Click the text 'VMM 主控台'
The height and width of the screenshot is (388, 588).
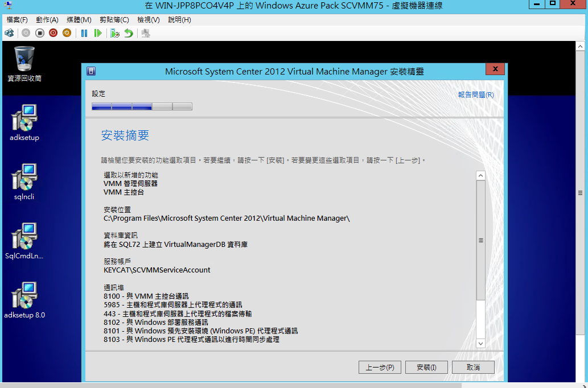click(x=124, y=192)
